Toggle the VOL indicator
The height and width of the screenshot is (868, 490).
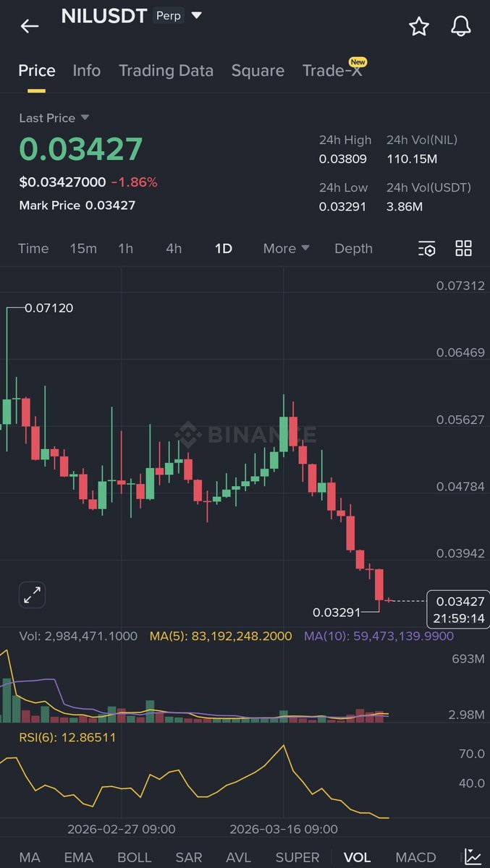[x=358, y=857]
